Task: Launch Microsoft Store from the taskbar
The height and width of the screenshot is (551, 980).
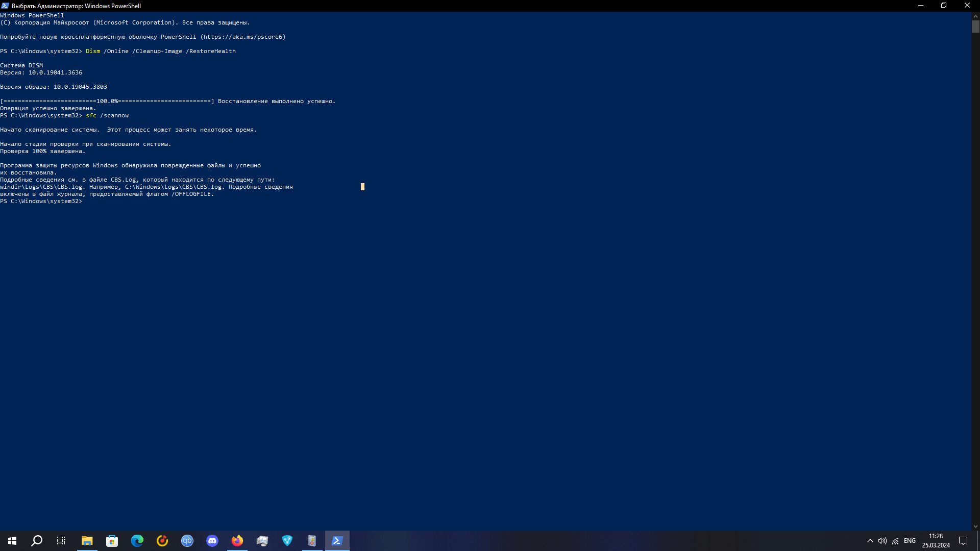Action: tap(112, 541)
